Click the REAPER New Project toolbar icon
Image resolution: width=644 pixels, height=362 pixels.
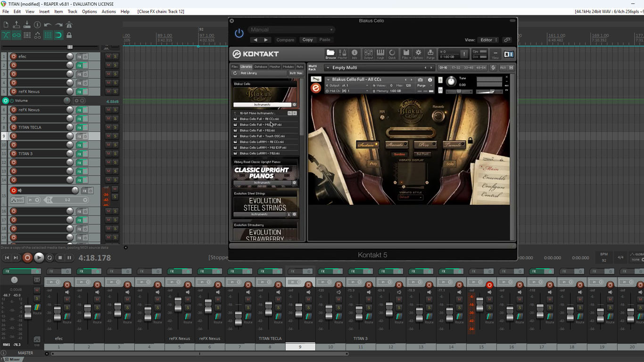pyautogui.click(x=6, y=25)
